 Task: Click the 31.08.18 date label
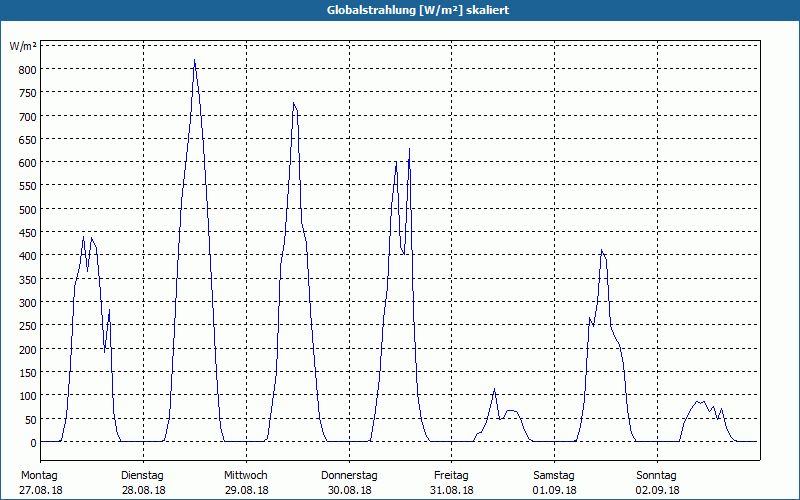(452, 490)
